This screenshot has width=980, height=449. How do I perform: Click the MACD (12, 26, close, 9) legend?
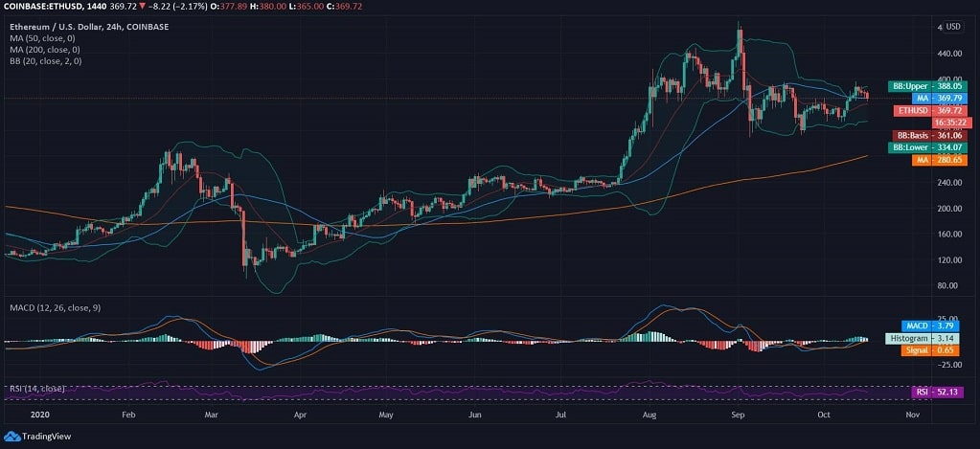pos(55,308)
